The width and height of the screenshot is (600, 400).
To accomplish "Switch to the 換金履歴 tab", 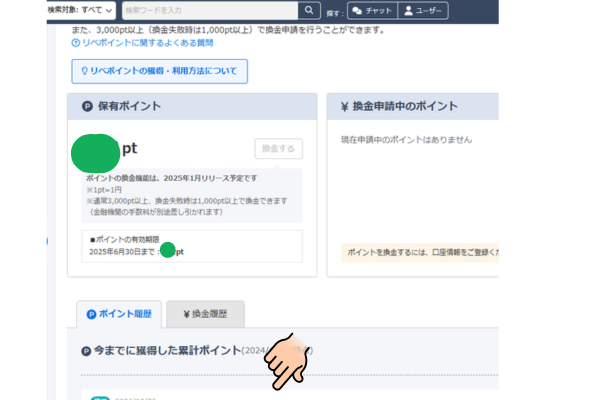I will (205, 314).
